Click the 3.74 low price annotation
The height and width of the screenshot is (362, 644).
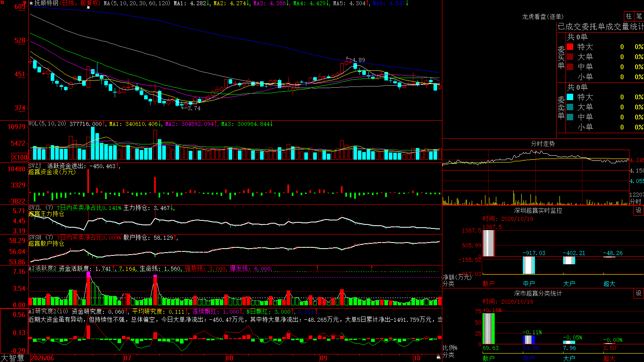[x=194, y=108]
